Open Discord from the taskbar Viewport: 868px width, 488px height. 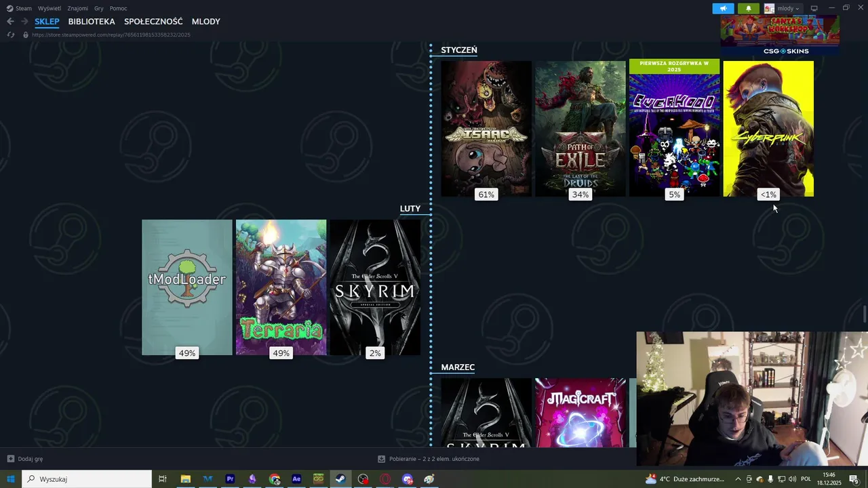point(408,479)
